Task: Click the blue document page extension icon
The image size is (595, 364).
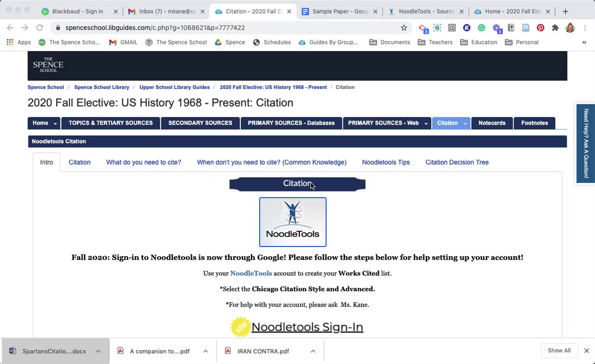Action: pos(526,28)
